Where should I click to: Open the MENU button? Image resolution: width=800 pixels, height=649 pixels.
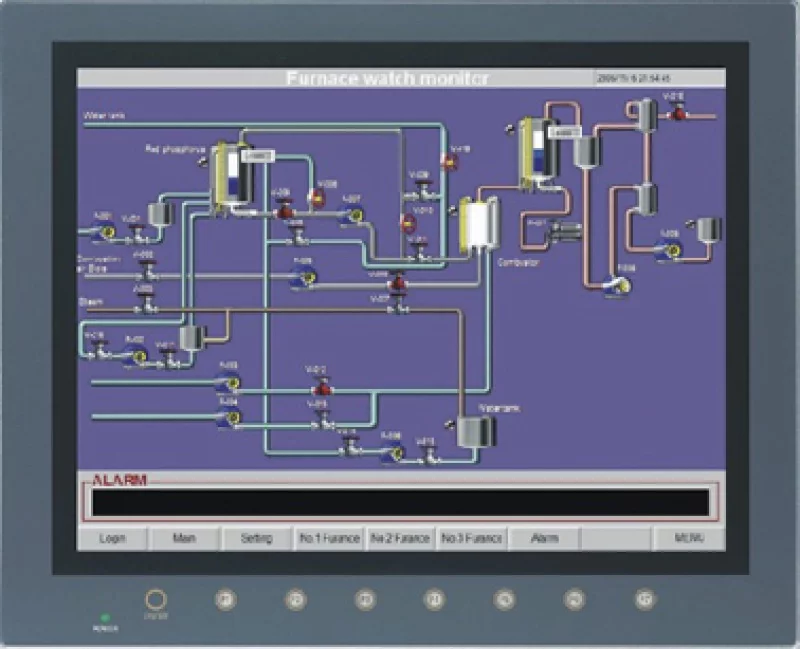point(689,538)
